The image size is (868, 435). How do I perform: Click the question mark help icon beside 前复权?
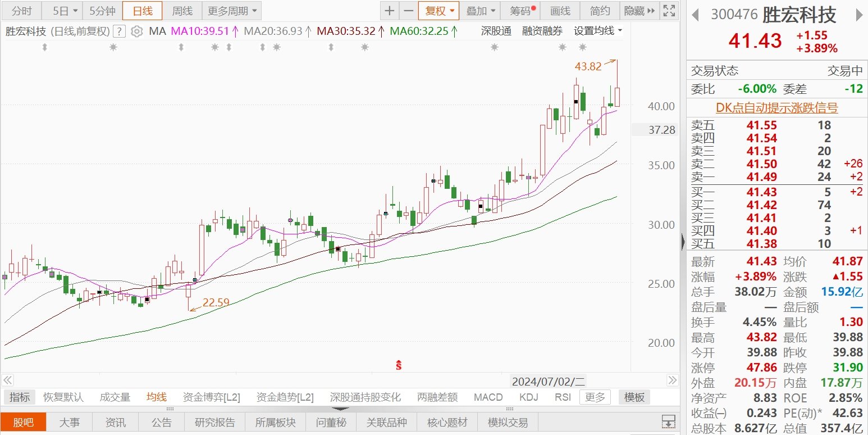pyautogui.click(x=119, y=31)
